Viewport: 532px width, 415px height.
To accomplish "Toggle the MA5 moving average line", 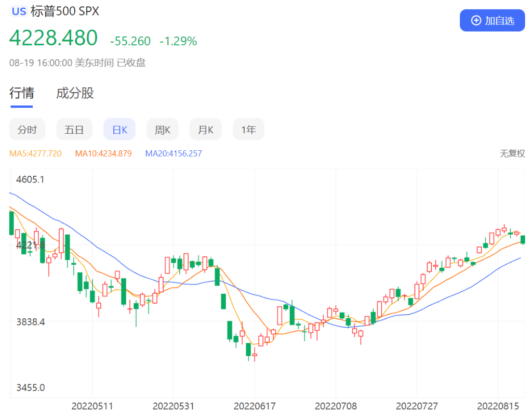I will coord(35,153).
